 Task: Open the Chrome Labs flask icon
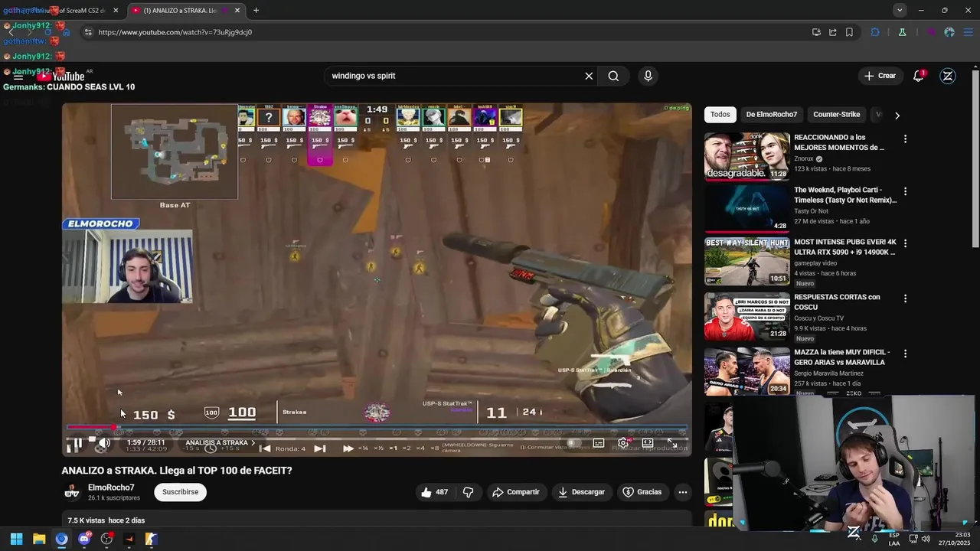(902, 32)
